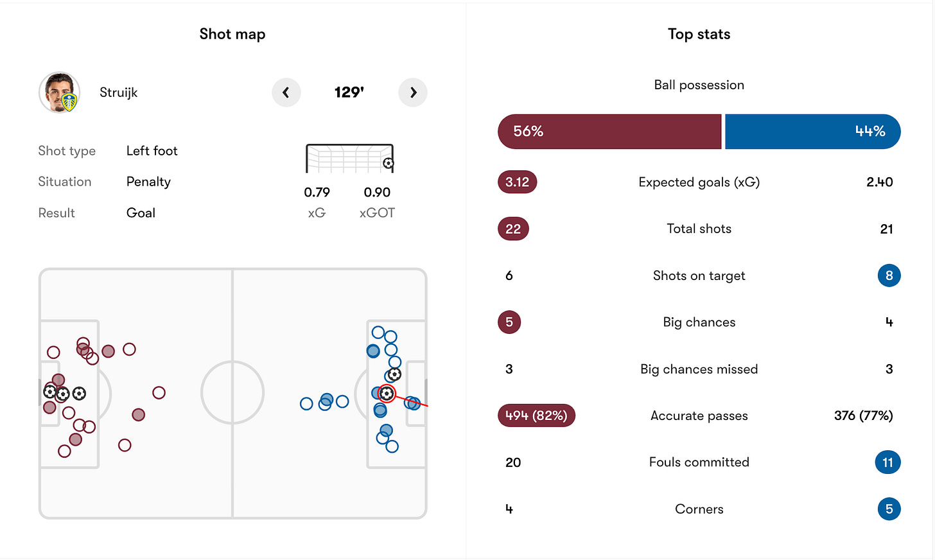Click the 3.12 expected goals badge

coord(517,182)
